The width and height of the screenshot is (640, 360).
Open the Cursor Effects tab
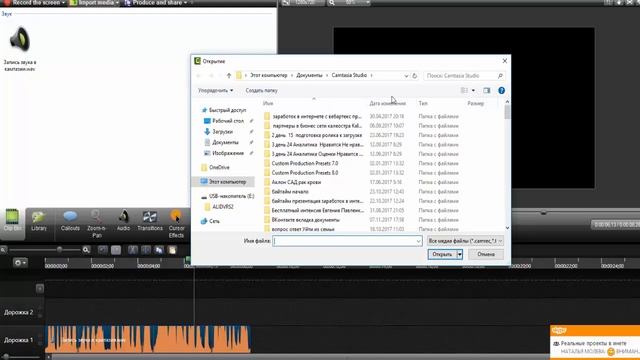(x=176, y=224)
